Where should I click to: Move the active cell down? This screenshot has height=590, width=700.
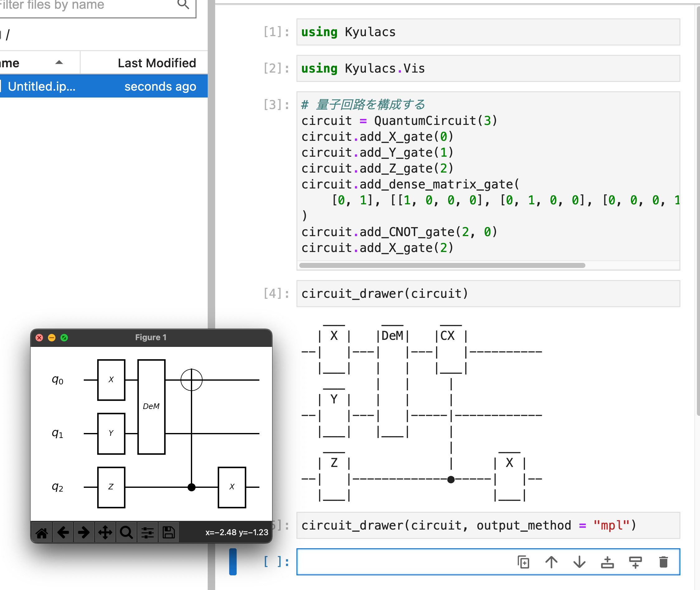(579, 562)
